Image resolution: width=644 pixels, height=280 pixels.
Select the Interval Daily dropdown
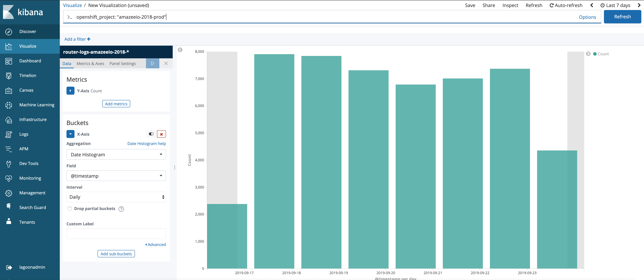pyautogui.click(x=117, y=197)
